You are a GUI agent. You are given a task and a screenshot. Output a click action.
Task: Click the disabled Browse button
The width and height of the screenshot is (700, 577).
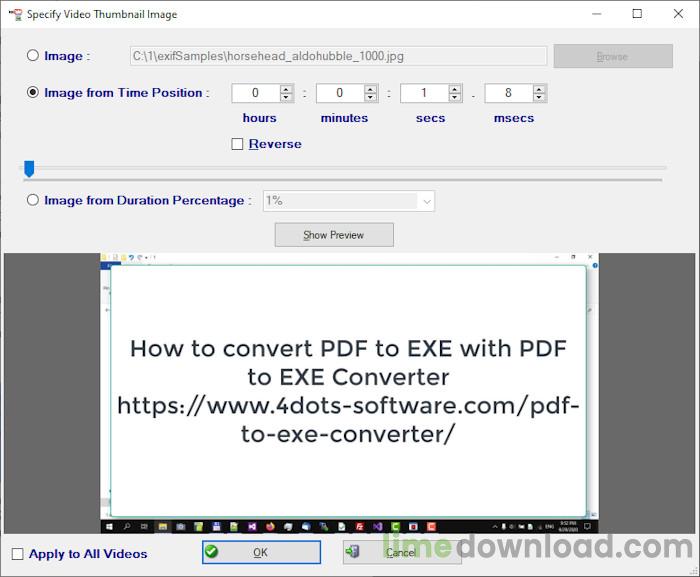tap(613, 56)
